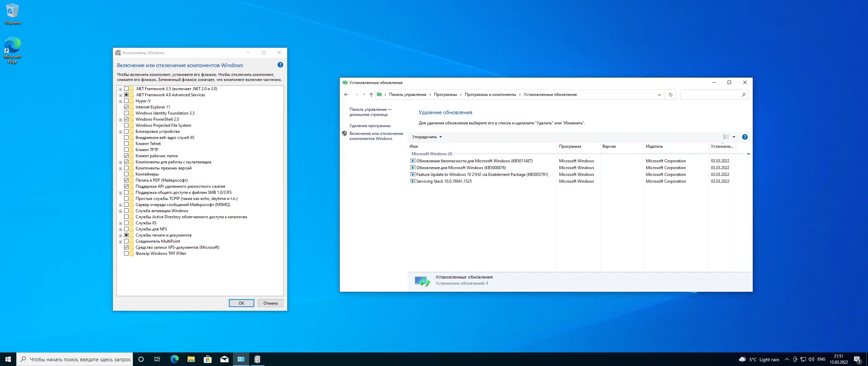
Task: Click the refresh button beside address bar
Action: [670, 95]
